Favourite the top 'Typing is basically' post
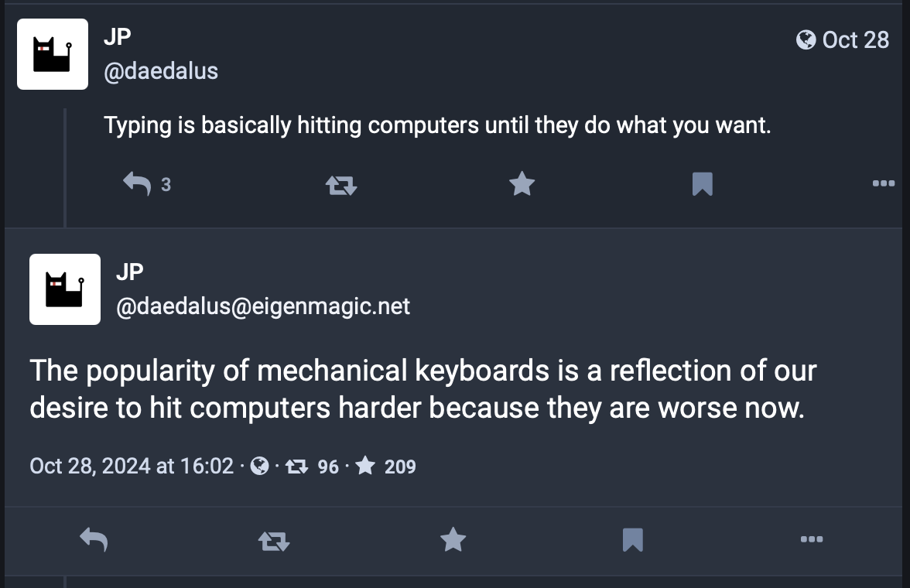This screenshot has height=588, width=910. click(x=522, y=184)
